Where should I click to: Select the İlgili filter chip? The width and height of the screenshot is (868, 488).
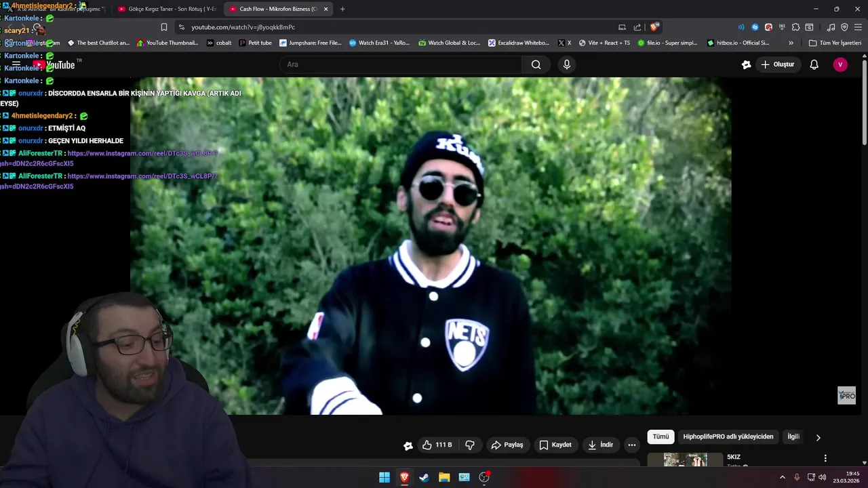793,436
